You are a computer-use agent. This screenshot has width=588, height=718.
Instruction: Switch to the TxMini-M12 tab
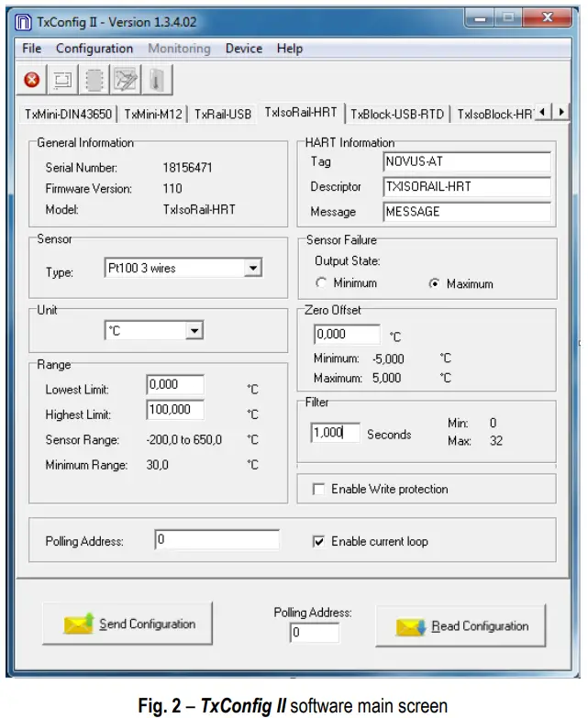(x=153, y=114)
